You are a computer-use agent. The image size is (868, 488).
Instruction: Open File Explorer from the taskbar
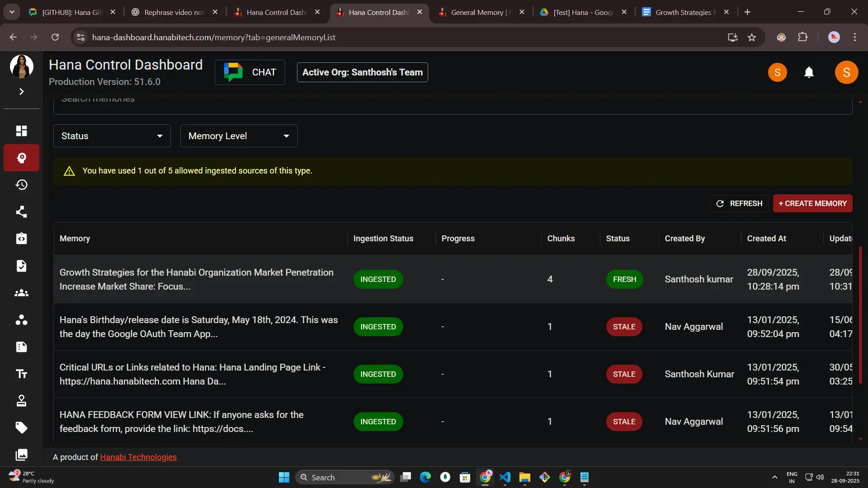524,477
